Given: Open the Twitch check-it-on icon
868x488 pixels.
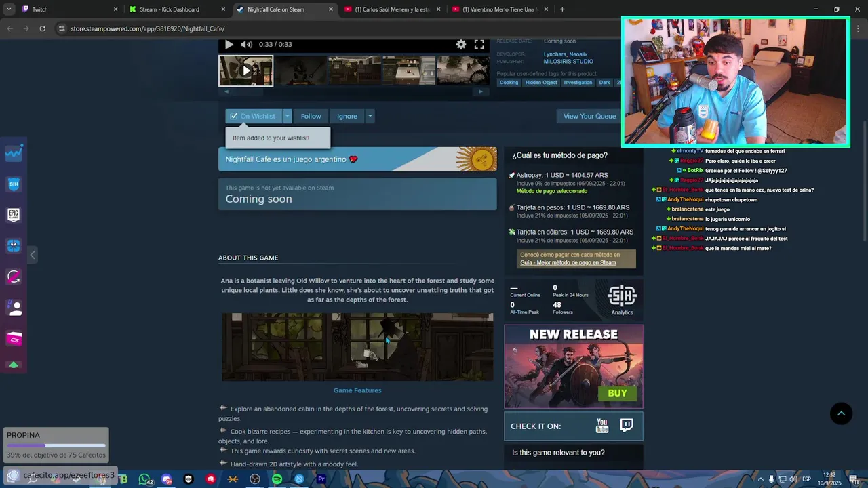Looking at the screenshot, I should tap(627, 426).
